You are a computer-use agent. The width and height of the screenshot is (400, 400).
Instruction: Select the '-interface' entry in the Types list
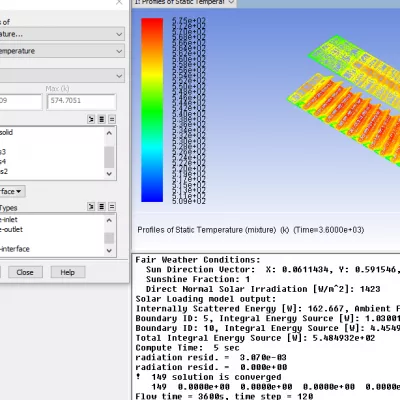(x=15, y=249)
